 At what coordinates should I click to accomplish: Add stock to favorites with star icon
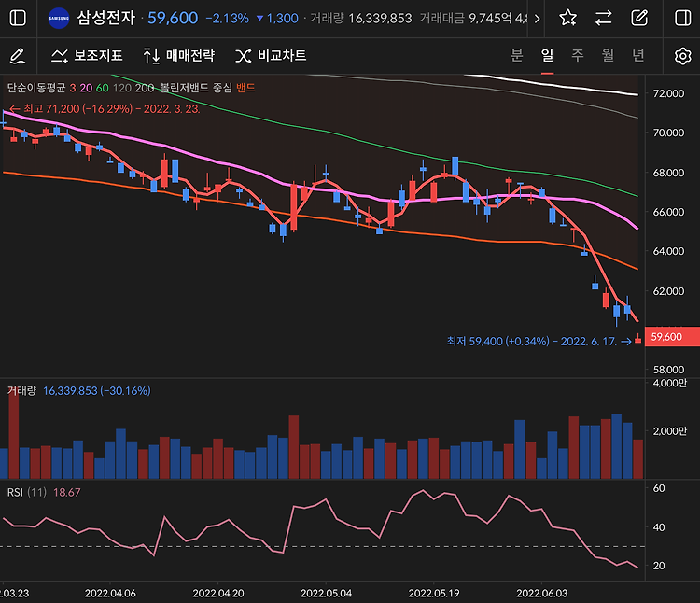pyautogui.click(x=567, y=19)
